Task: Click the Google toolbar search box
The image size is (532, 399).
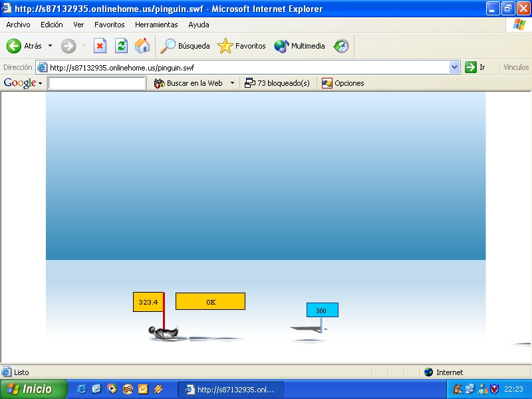Action: point(97,83)
